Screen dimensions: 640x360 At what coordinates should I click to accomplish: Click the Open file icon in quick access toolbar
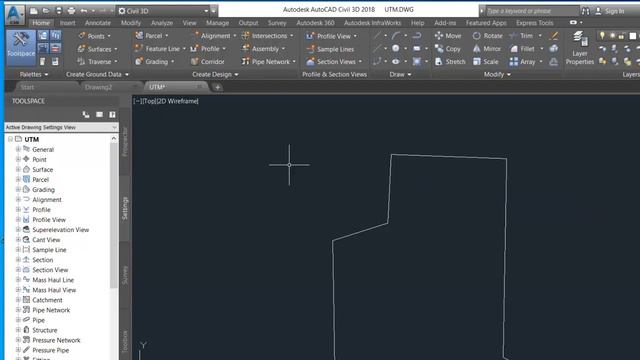tap(46, 11)
